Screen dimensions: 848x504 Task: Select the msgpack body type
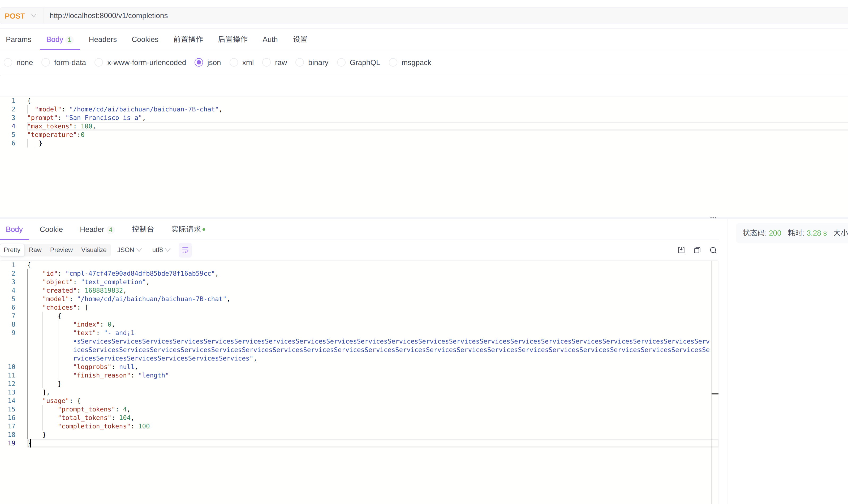[393, 62]
